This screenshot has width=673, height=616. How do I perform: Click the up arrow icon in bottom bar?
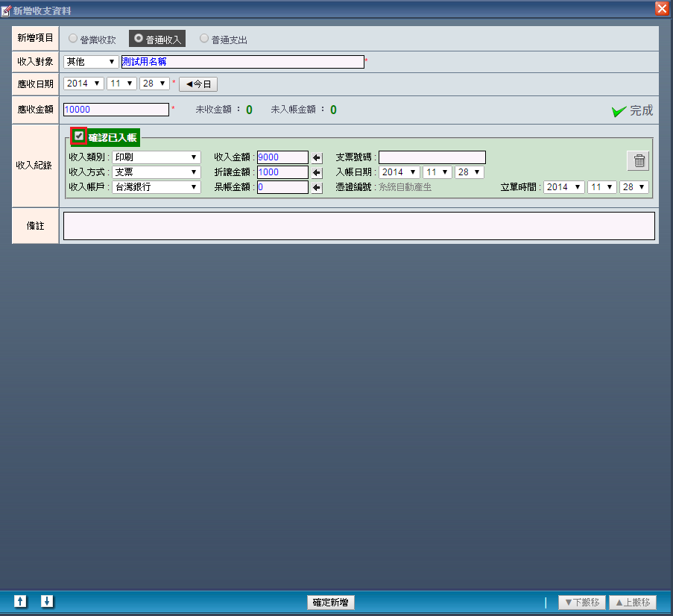point(21,601)
